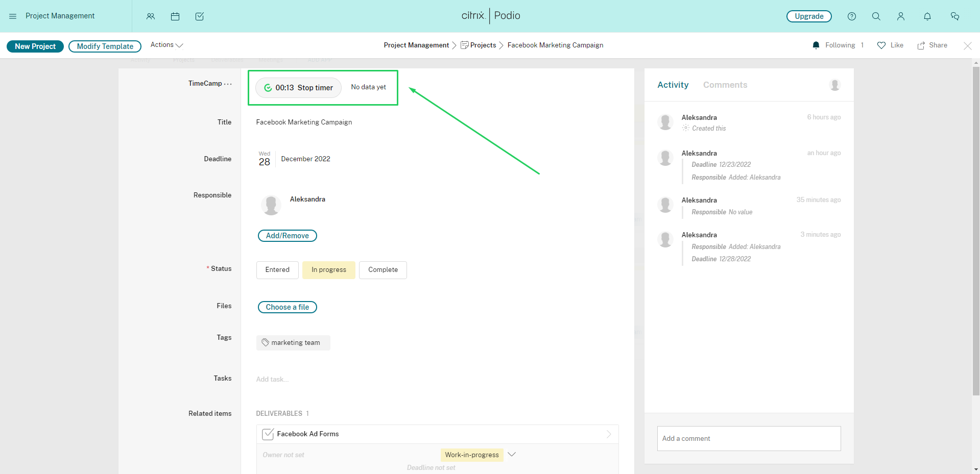Open the hamburger navigation menu

point(13,16)
